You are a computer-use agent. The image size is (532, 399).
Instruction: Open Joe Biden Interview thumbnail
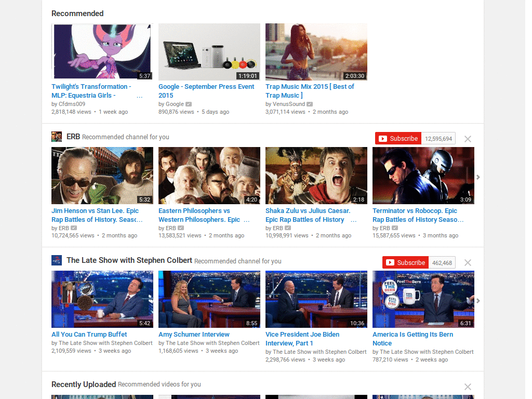(316, 299)
